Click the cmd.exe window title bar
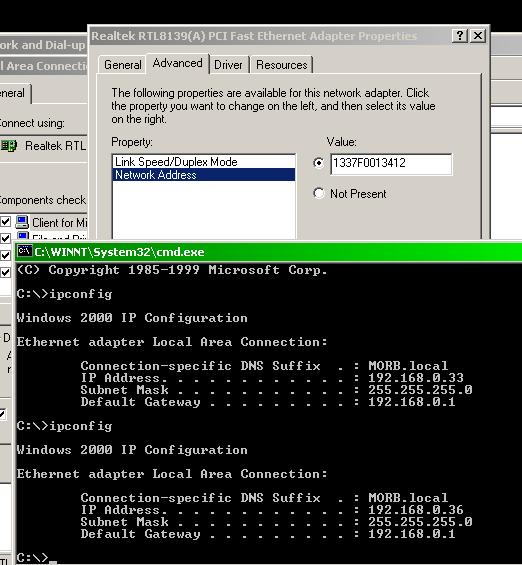The height and width of the screenshot is (565, 522). click(269, 252)
